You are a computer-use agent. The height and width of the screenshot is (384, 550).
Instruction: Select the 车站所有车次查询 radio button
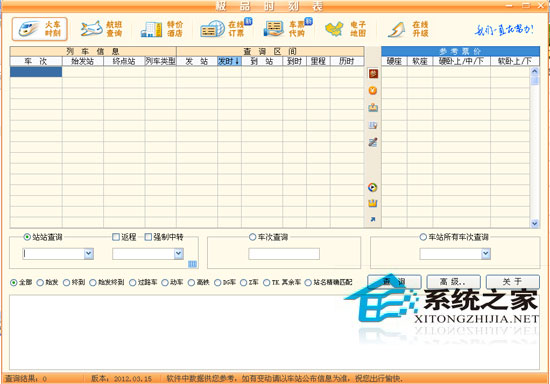[423, 237]
